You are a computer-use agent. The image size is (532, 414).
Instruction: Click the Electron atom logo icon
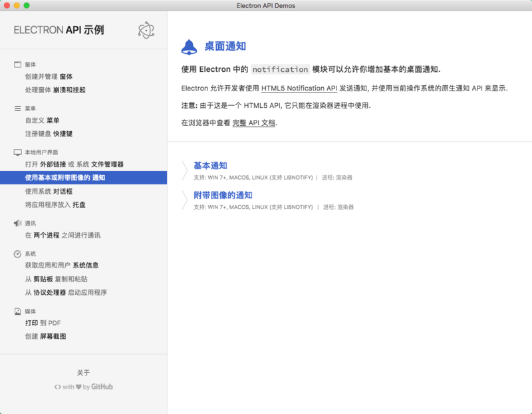tap(146, 30)
